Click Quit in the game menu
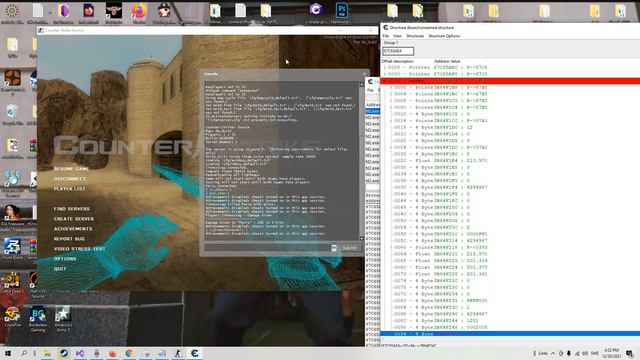This screenshot has height=360, width=640. pos(60,269)
